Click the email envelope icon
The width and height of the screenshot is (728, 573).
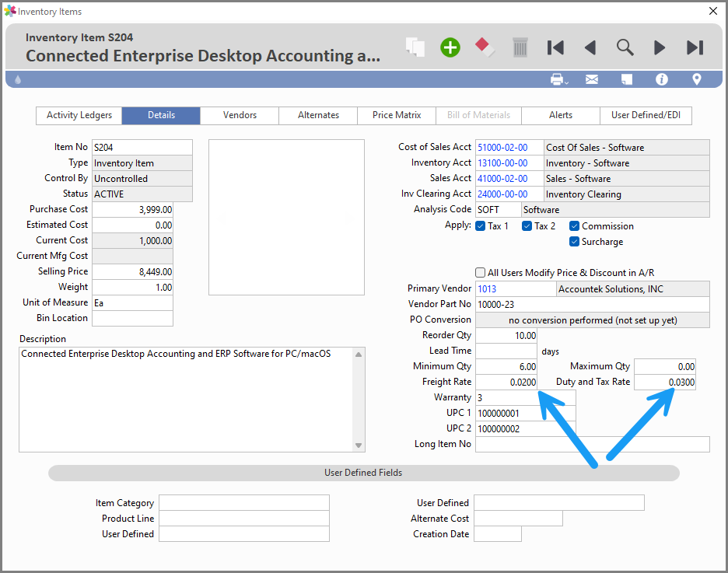592,79
